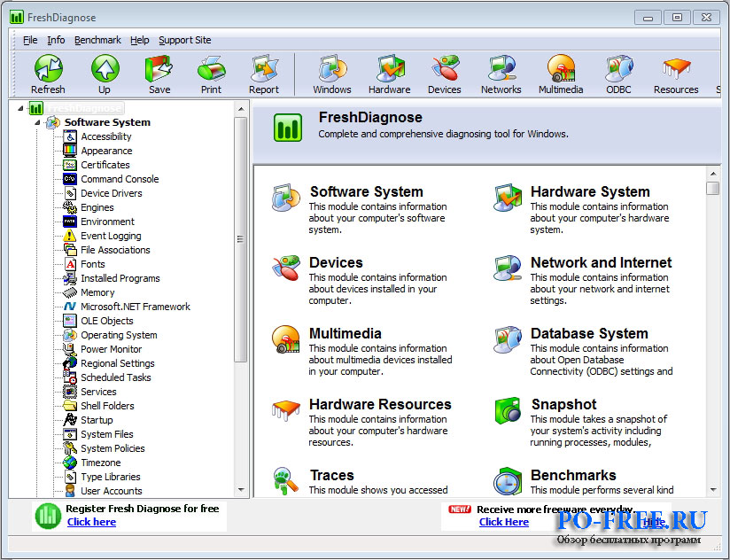Screen dimensions: 730x560
Task: Select the Devices toolbar icon
Action: coord(445,68)
